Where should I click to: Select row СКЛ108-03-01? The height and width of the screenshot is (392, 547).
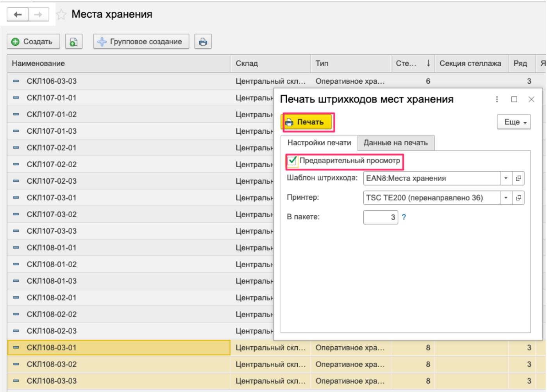tap(119, 347)
